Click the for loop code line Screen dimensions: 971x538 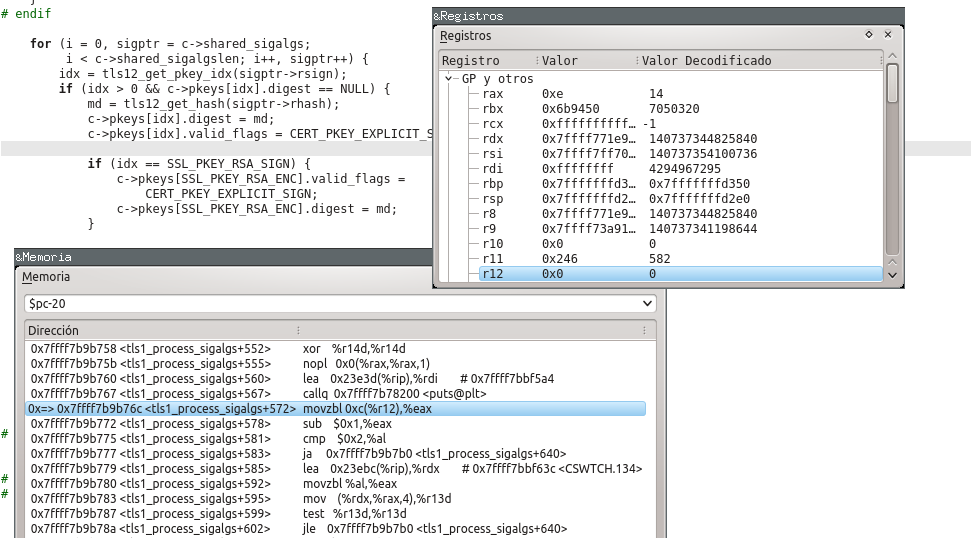click(x=170, y=43)
